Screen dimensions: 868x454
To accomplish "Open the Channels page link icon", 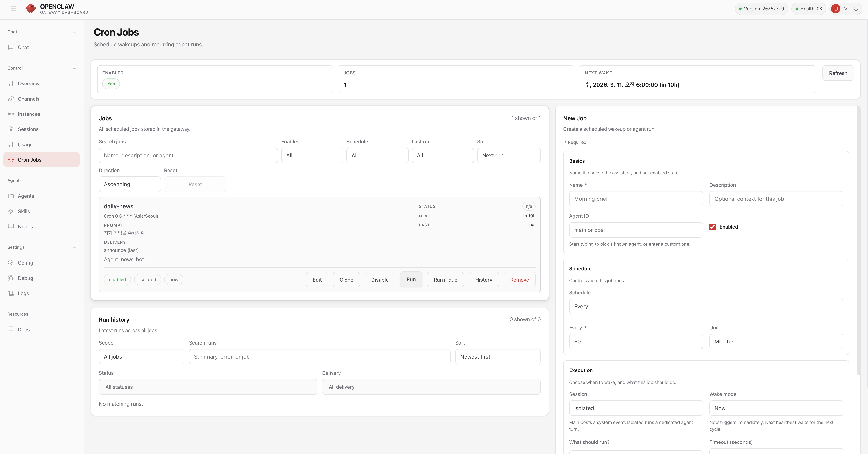I will click(11, 99).
